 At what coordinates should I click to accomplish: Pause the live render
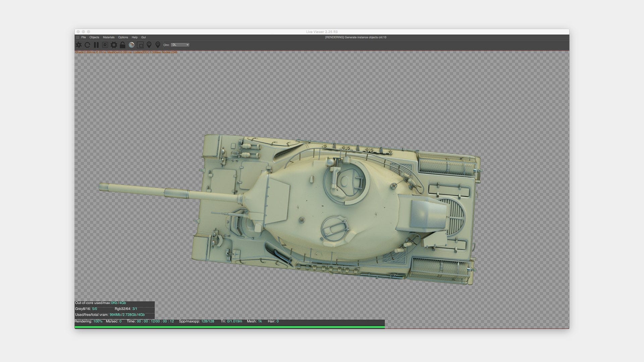point(96,45)
